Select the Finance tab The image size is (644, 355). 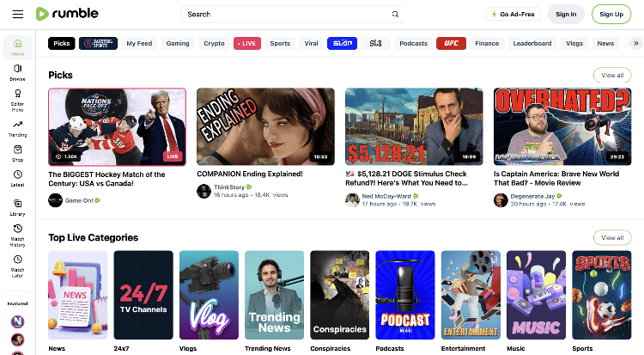pyautogui.click(x=487, y=43)
